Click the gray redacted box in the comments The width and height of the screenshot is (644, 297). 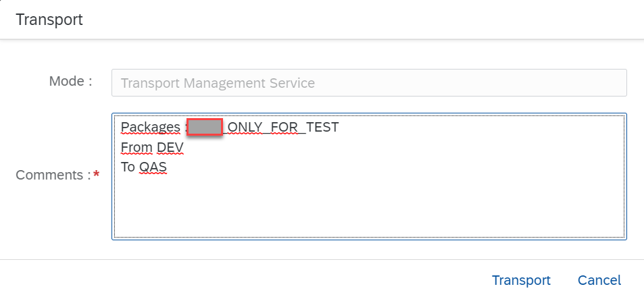coord(205,127)
